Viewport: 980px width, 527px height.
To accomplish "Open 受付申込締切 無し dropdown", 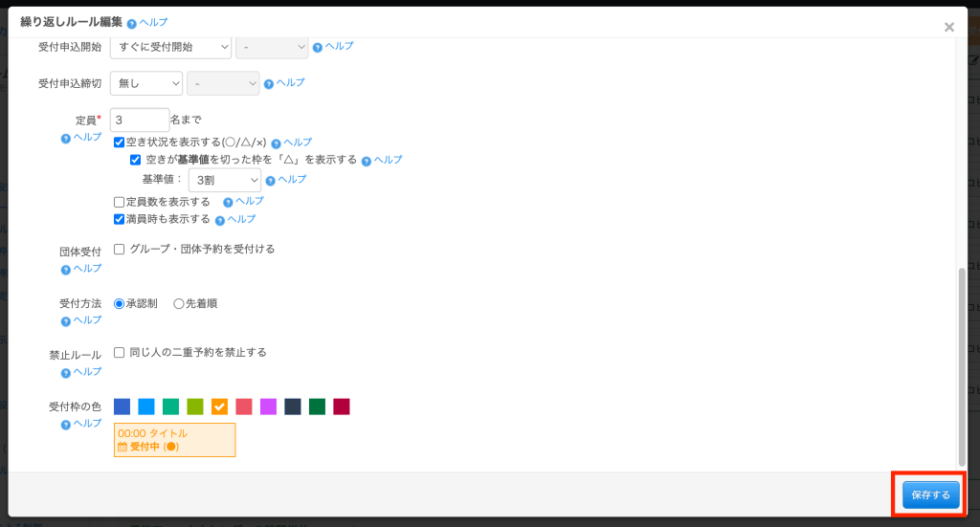I will click(146, 84).
